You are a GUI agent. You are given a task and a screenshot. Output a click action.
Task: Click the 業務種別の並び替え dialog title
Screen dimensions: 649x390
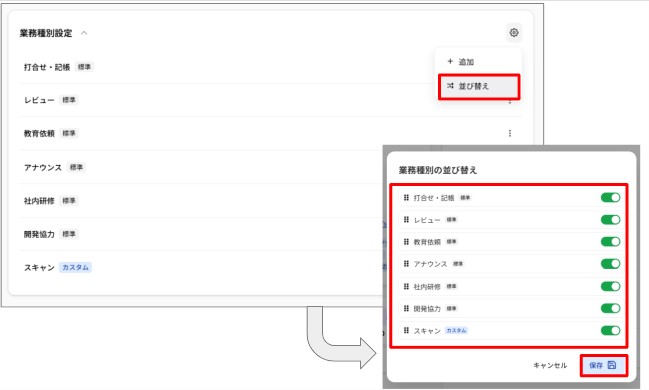438,170
